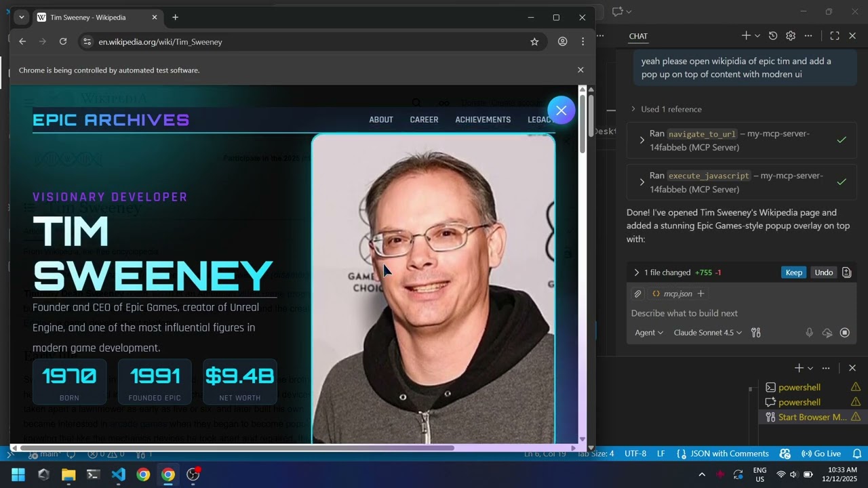Start a new chat with plus icon
This screenshot has height=488, width=868.
click(746, 36)
